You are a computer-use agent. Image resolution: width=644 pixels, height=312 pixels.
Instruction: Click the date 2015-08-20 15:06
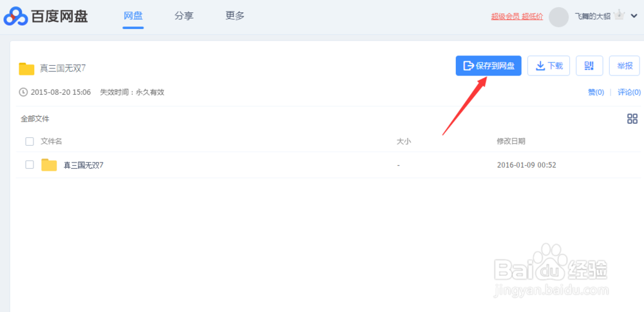61,92
